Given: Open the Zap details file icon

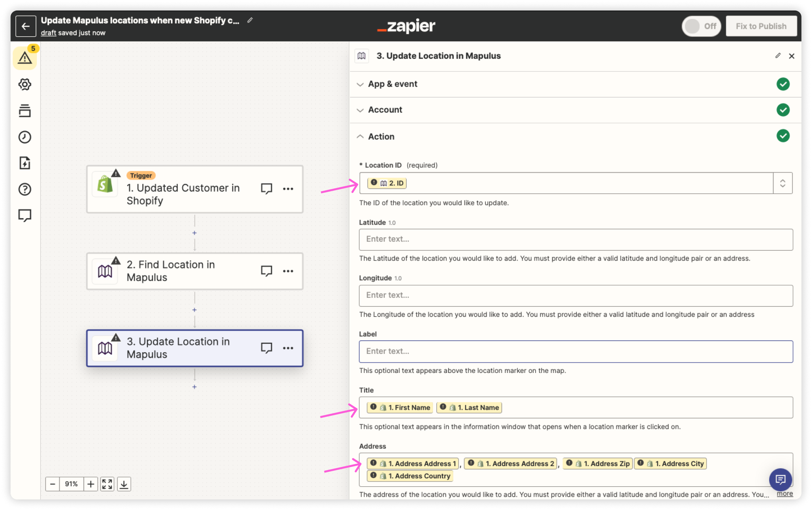Looking at the screenshot, I should point(25,163).
